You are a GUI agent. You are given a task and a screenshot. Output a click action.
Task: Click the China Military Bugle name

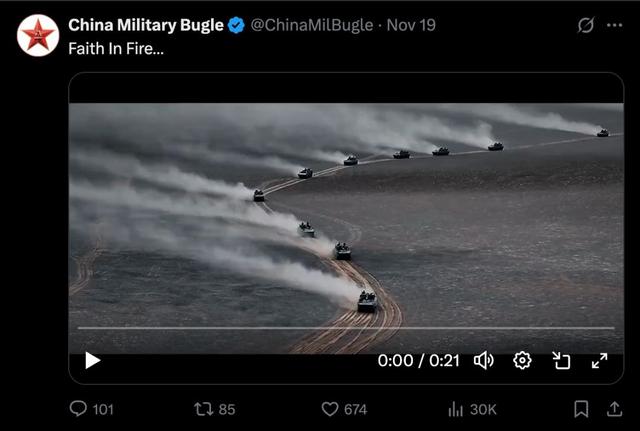click(146, 25)
